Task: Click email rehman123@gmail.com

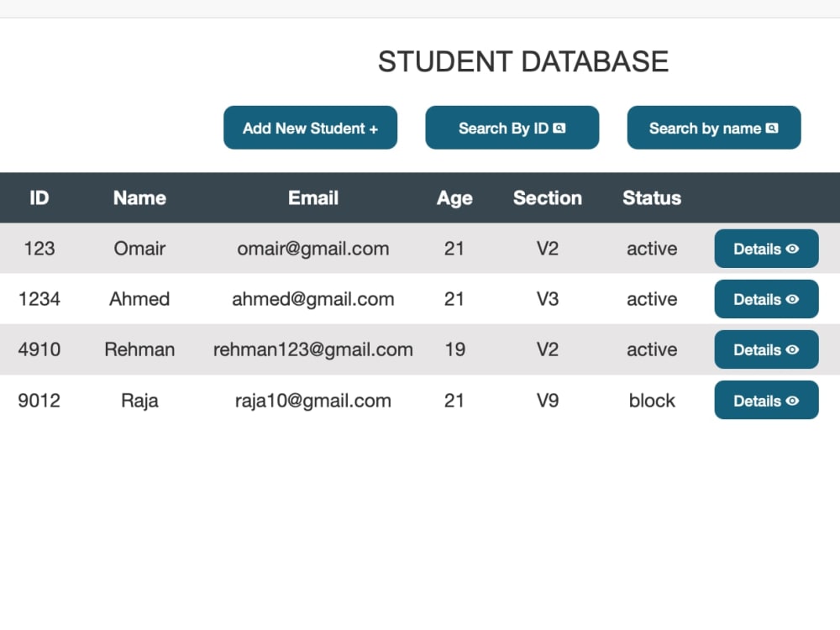Action: [x=312, y=350]
